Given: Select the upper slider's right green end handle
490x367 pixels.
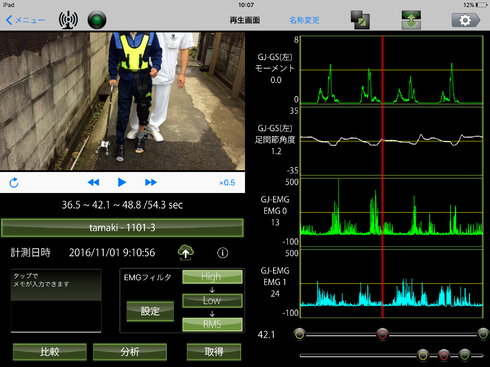Looking at the screenshot, I should click(483, 334).
